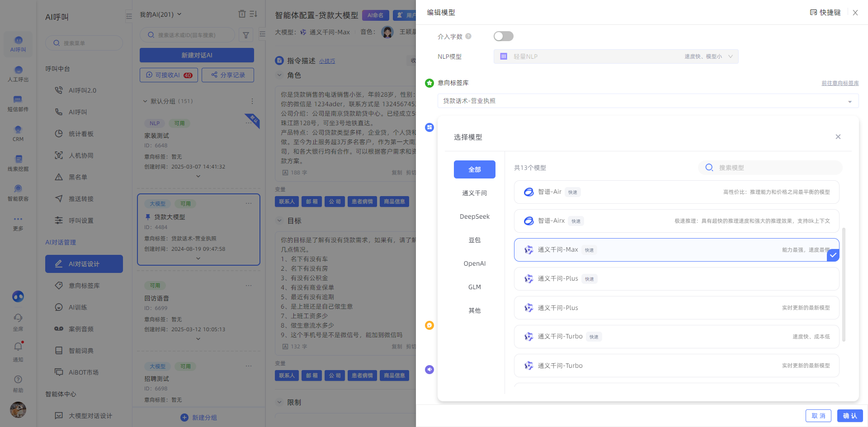The height and width of the screenshot is (427, 868).
Task: Click the sort icon beside the trash icon
Action: tap(253, 14)
